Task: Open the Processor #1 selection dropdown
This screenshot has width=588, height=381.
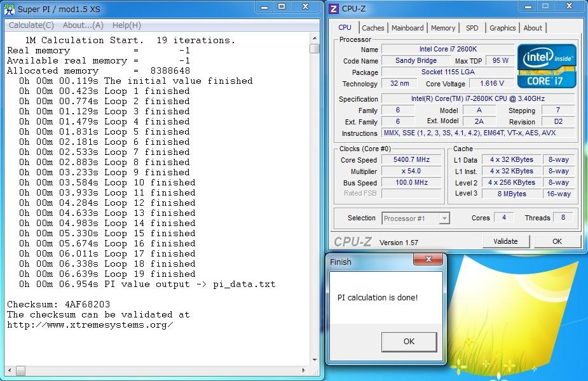Action: click(416, 218)
